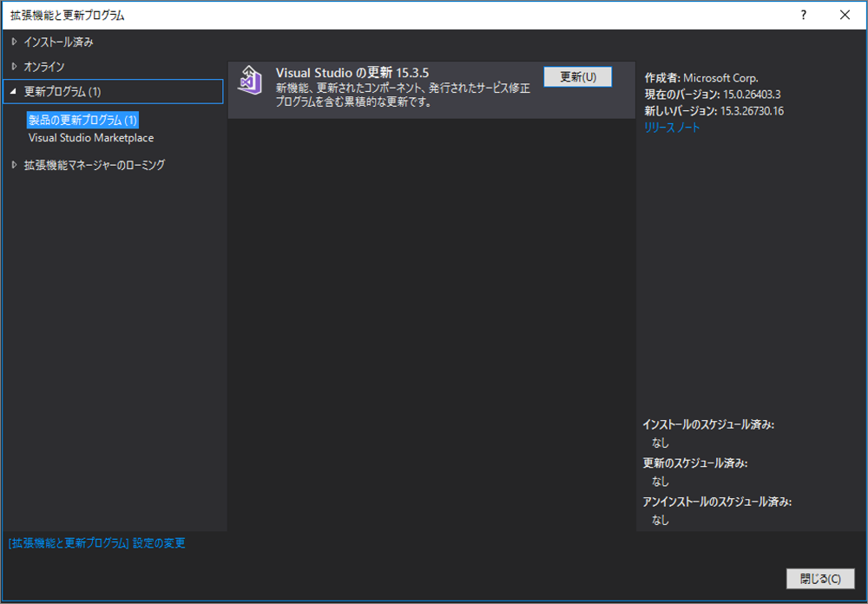Expand the インストール済み tree arrow

click(x=15, y=42)
